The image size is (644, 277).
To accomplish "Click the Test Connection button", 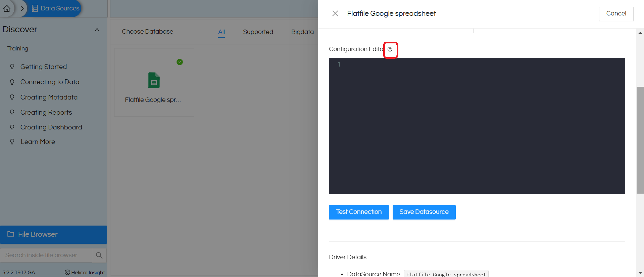I will (x=359, y=212).
